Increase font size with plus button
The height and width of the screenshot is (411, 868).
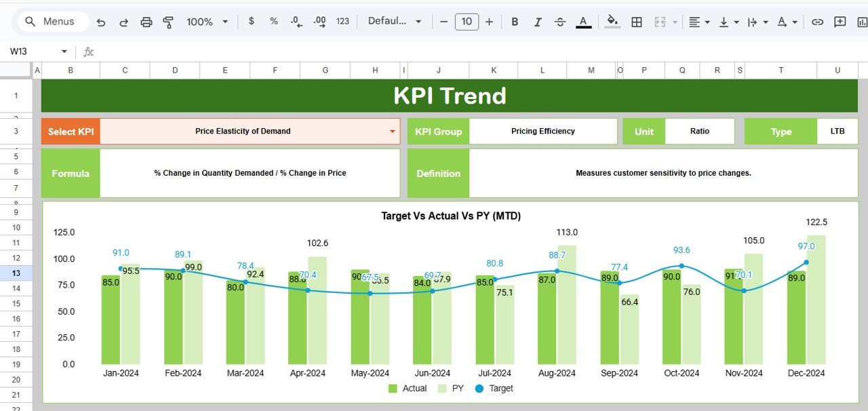coord(489,22)
